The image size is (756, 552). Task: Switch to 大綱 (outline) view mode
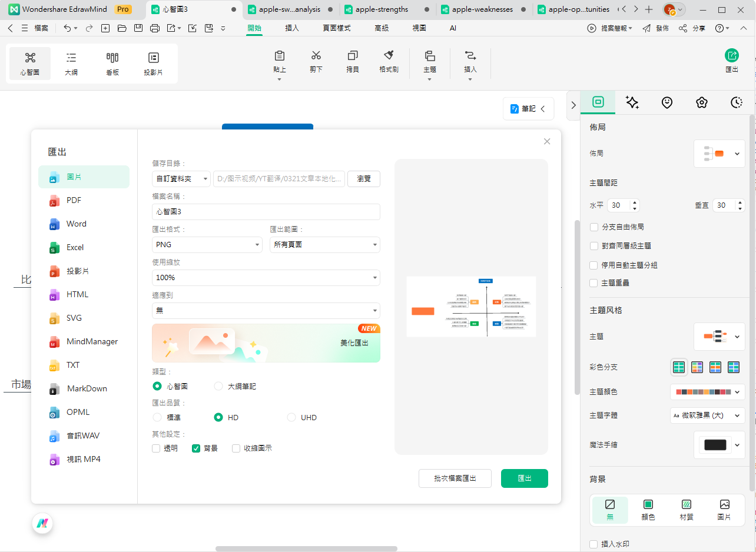pos(71,62)
